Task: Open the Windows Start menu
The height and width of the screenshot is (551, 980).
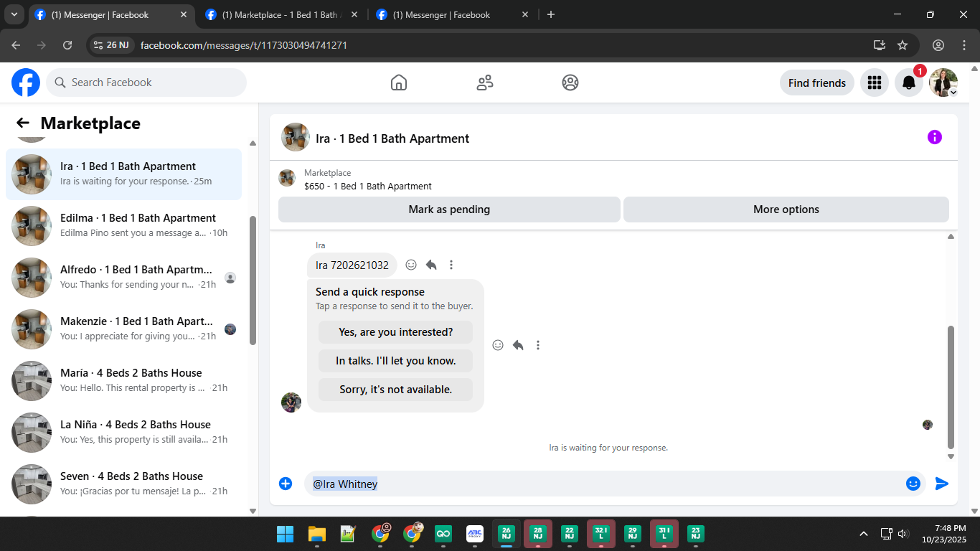Action: [x=285, y=534]
